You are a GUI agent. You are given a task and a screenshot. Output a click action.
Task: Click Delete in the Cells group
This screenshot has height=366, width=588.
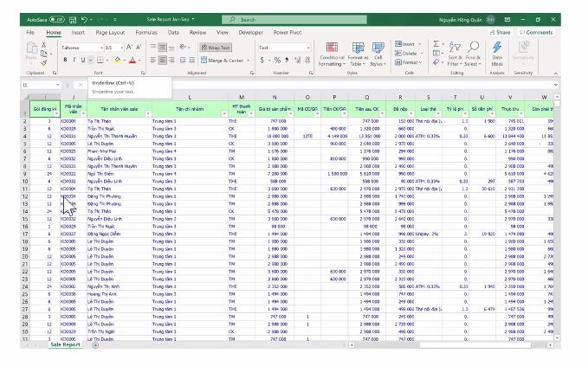tap(408, 53)
